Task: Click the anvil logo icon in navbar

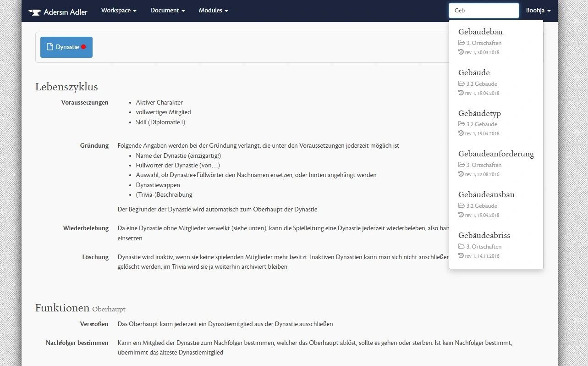Action: (34, 12)
